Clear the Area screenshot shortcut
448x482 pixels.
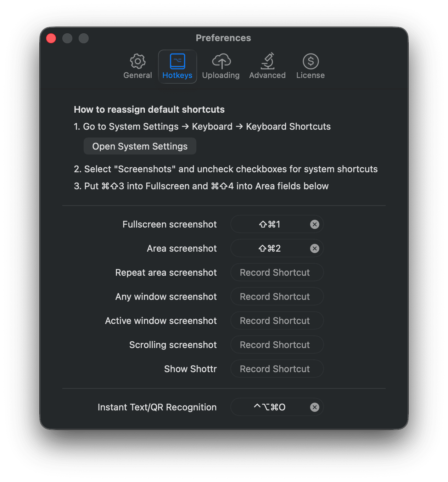pos(314,248)
